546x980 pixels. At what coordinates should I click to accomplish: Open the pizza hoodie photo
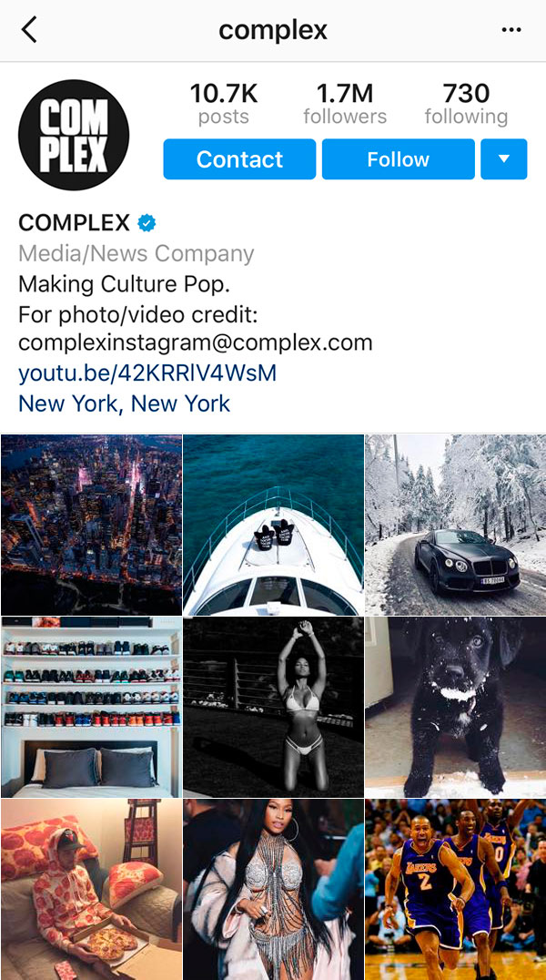pos(91,889)
